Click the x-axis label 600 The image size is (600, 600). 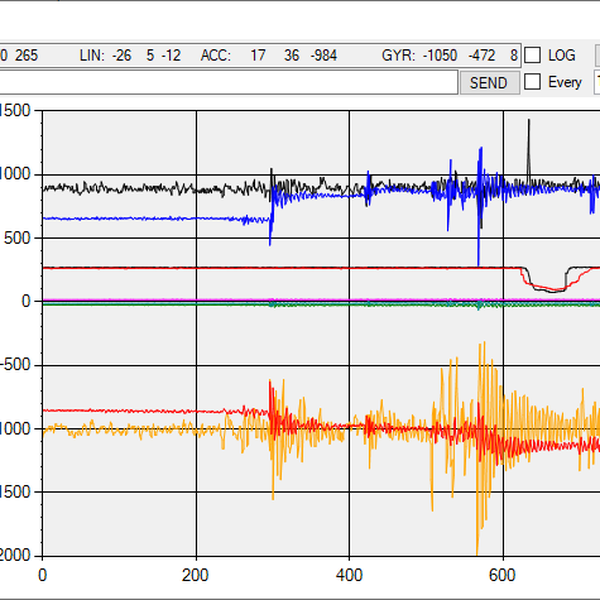502,575
